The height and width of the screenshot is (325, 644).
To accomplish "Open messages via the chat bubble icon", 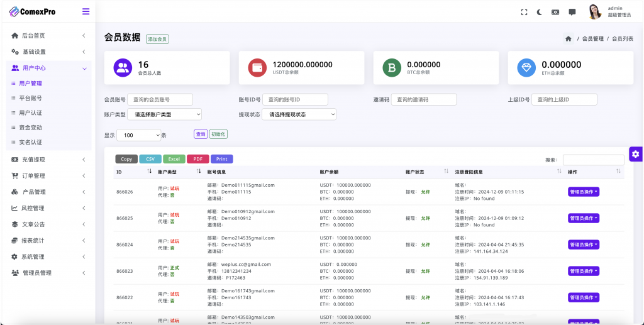I will (572, 12).
